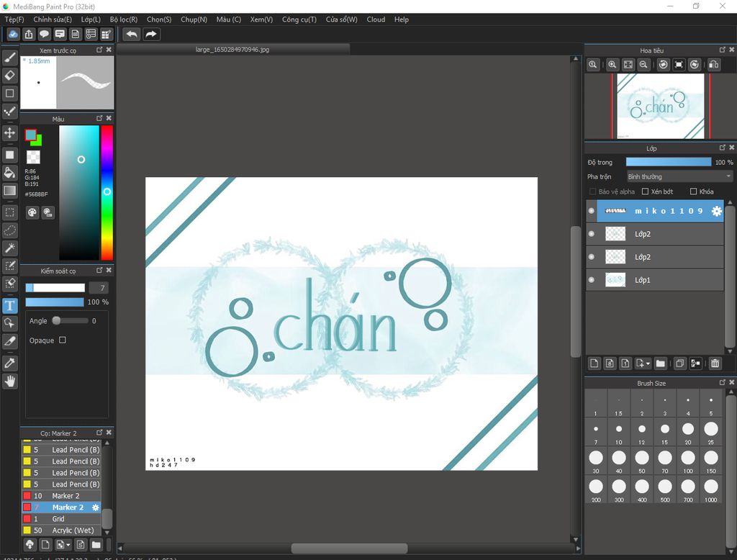Screen dimensions: 737x560
Task: Enable the Opaque checkbox
Action: (63, 340)
